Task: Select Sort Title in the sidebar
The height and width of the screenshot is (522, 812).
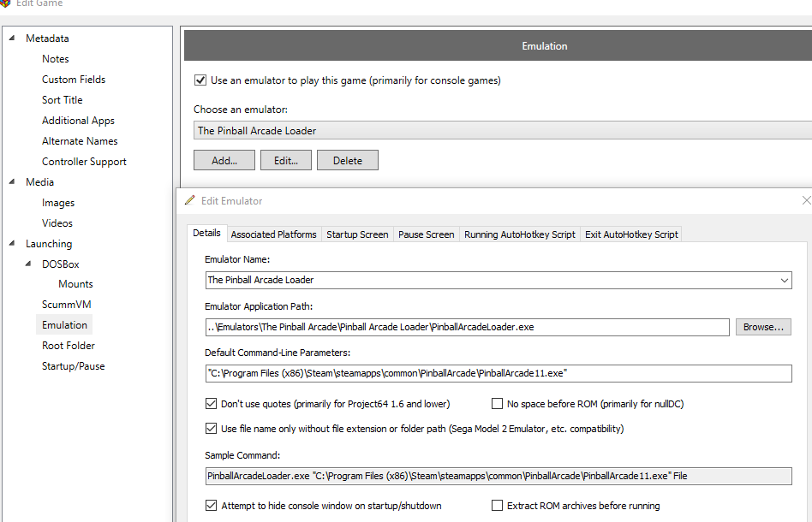Action: tap(63, 100)
